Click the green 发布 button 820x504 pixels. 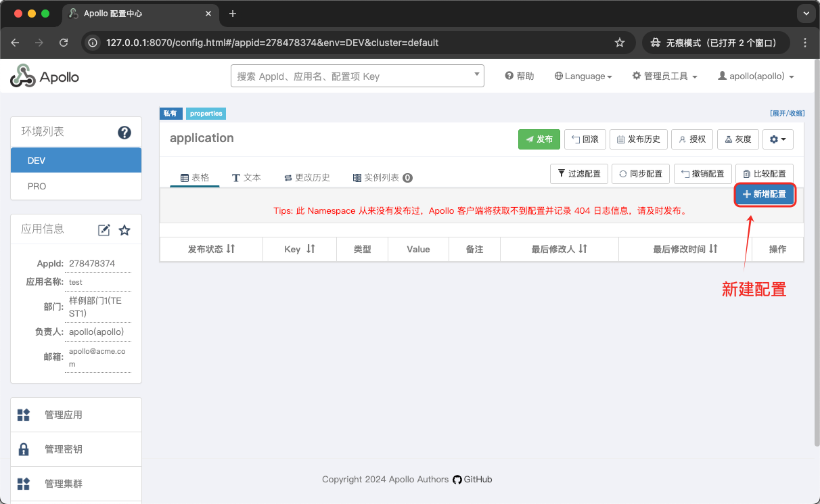(539, 139)
